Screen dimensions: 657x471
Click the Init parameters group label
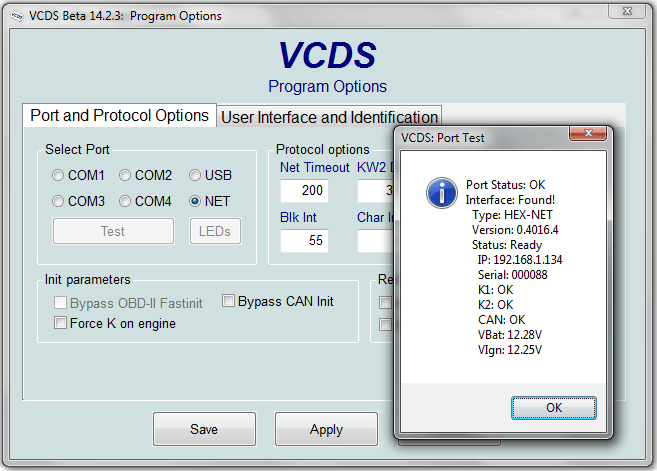click(x=88, y=279)
